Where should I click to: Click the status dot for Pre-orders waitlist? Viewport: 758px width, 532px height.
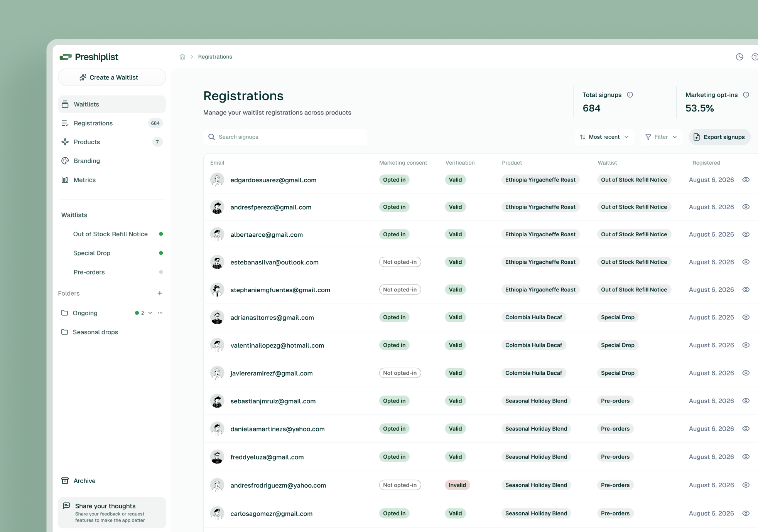[x=161, y=272]
